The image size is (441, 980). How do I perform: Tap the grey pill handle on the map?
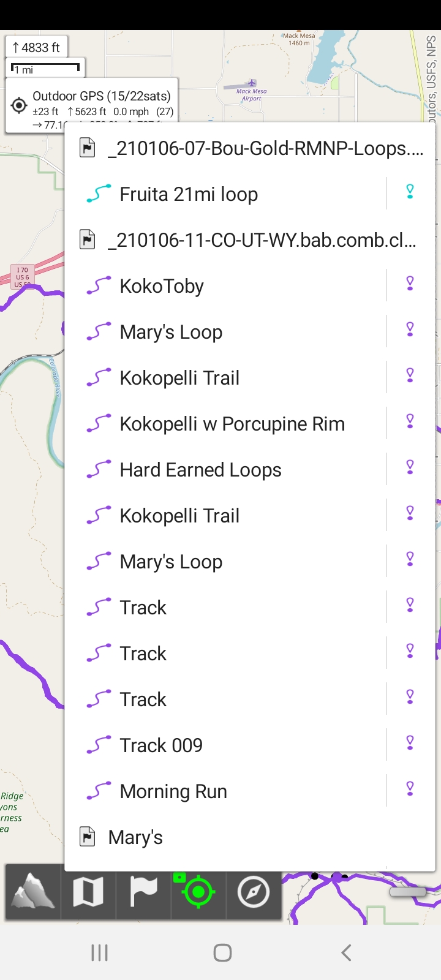click(407, 892)
